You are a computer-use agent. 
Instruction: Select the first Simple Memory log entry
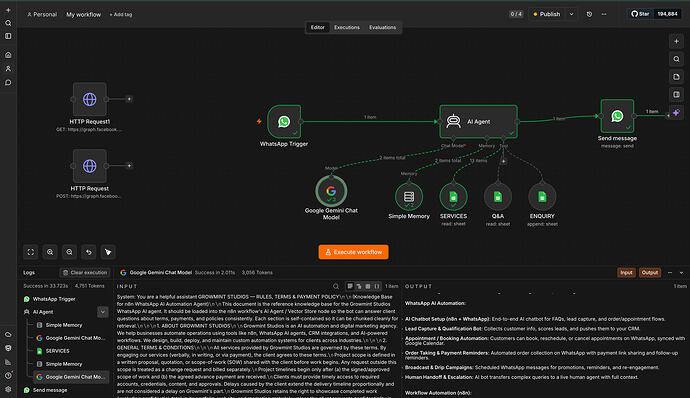pyautogui.click(x=64, y=325)
